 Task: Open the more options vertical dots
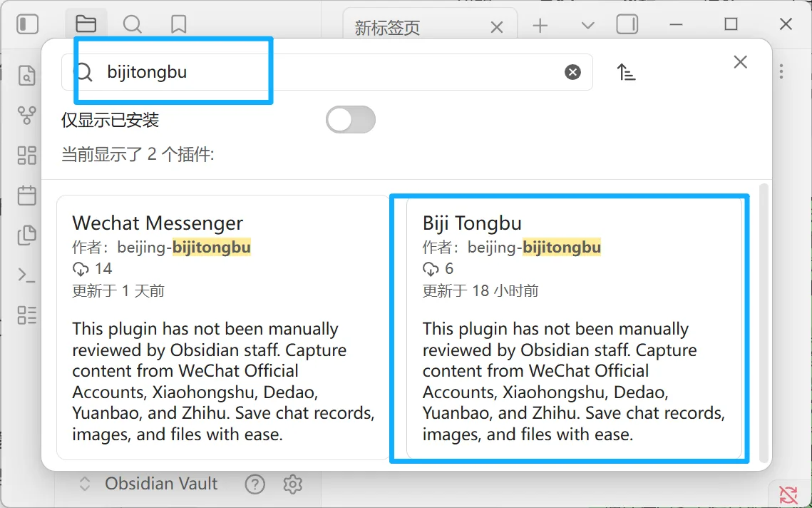point(781,71)
